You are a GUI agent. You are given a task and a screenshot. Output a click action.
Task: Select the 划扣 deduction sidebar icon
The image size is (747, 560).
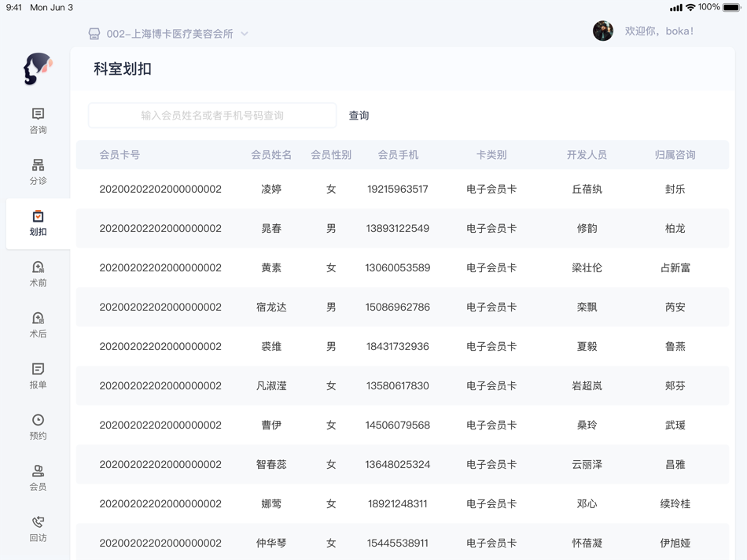point(38,216)
